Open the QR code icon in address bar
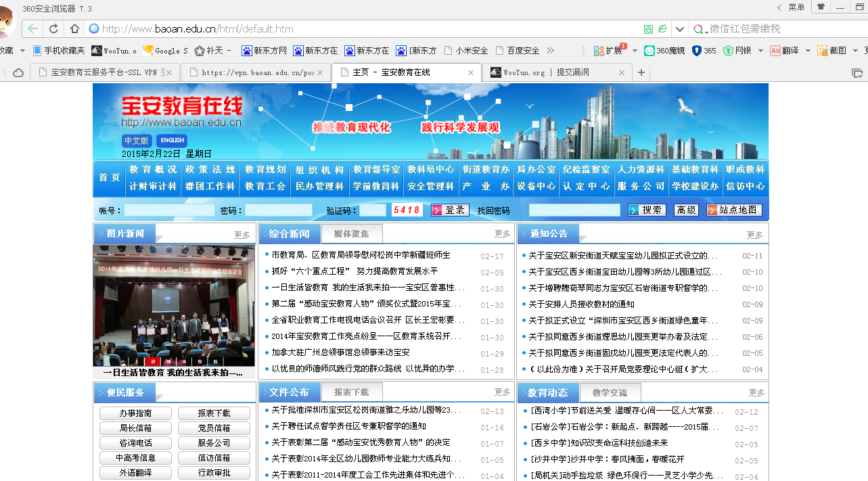The height and width of the screenshot is (481, 868). (648, 29)
